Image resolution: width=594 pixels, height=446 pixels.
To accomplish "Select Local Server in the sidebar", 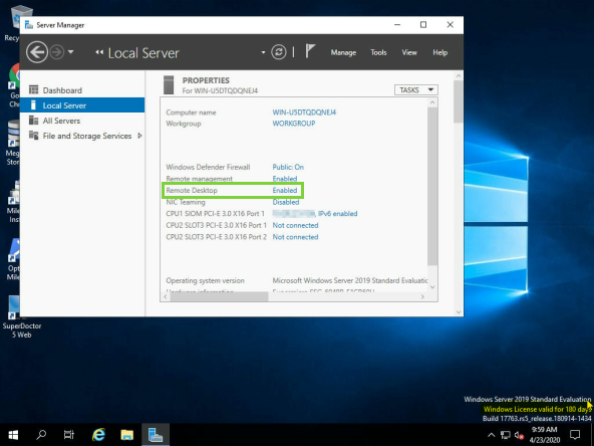I will (x=83, y=105).
